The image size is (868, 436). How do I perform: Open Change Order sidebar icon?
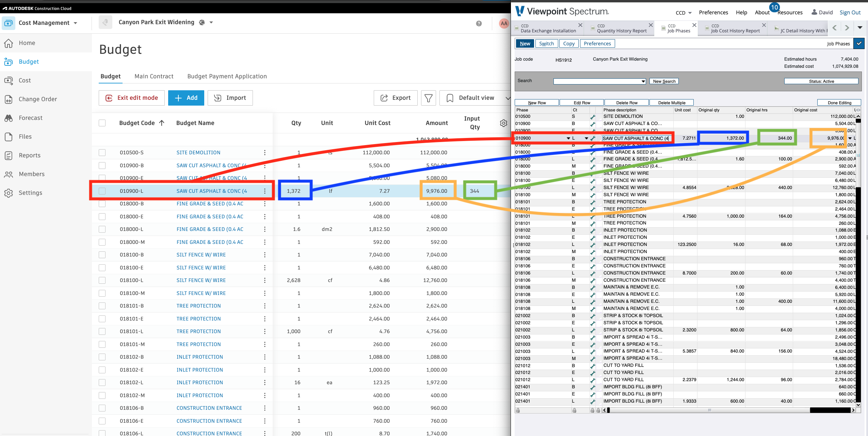tap(9, 99)
